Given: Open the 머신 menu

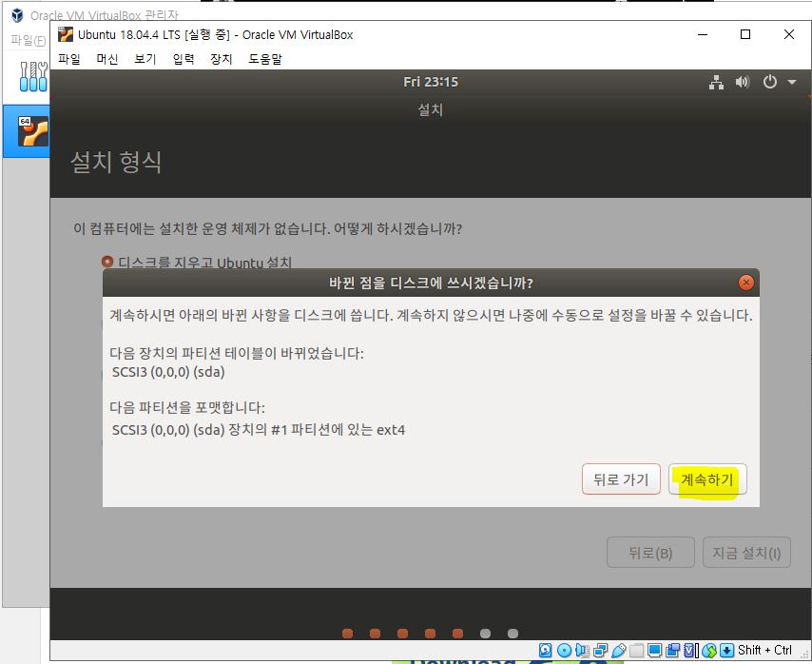Looking at the screenshot, I should (107, 59).
